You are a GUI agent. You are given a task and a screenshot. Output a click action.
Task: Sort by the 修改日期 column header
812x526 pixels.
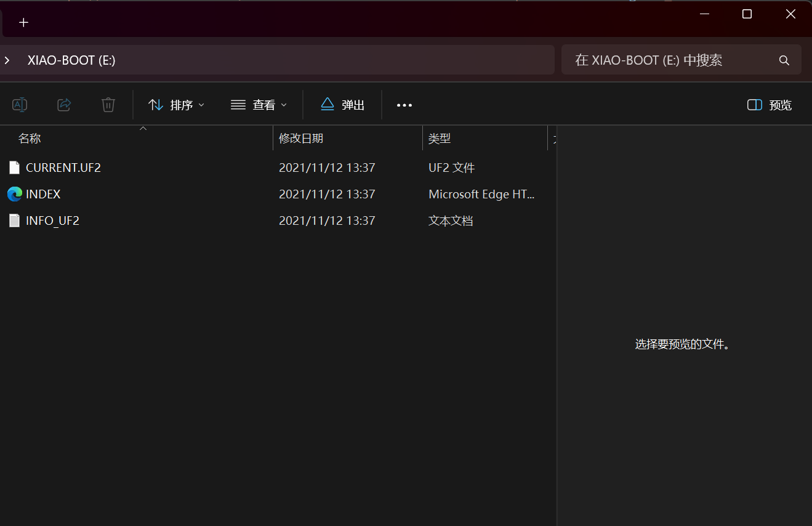click(301, 139)
